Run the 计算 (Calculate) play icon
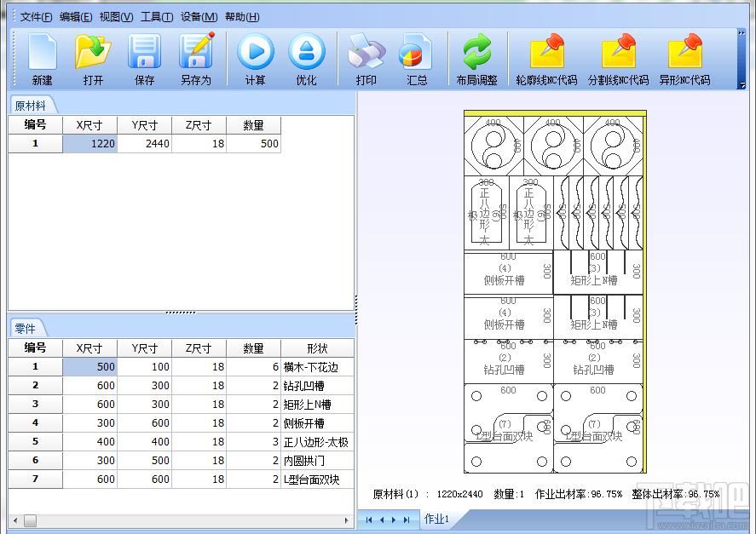Image resolution: width=756 pixels, height=534 pixels. point(255,60)
